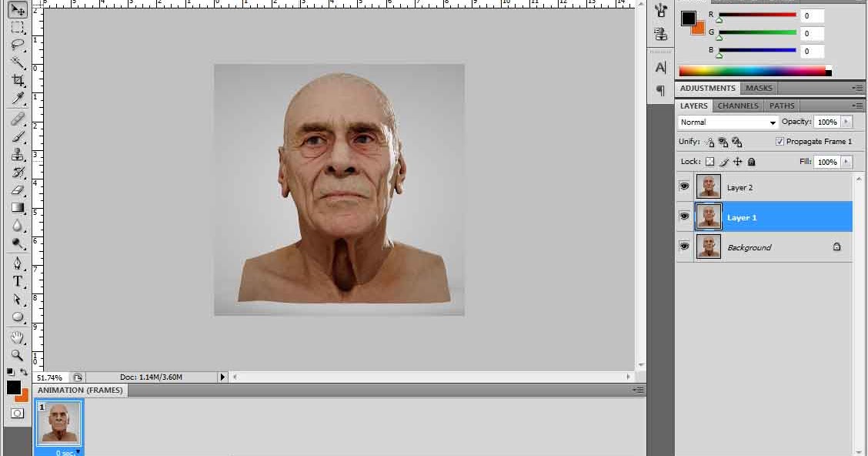
Task: Click the R value input field
Action: (x=812, y=16)
